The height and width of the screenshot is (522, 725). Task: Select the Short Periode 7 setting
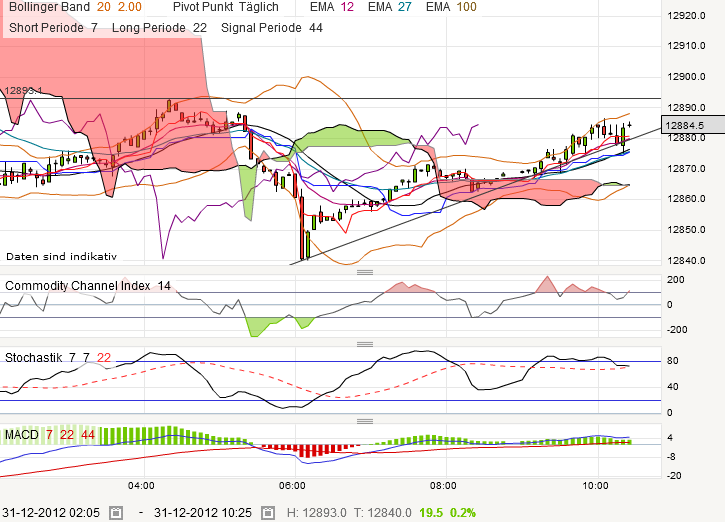[x=53, y=27]
